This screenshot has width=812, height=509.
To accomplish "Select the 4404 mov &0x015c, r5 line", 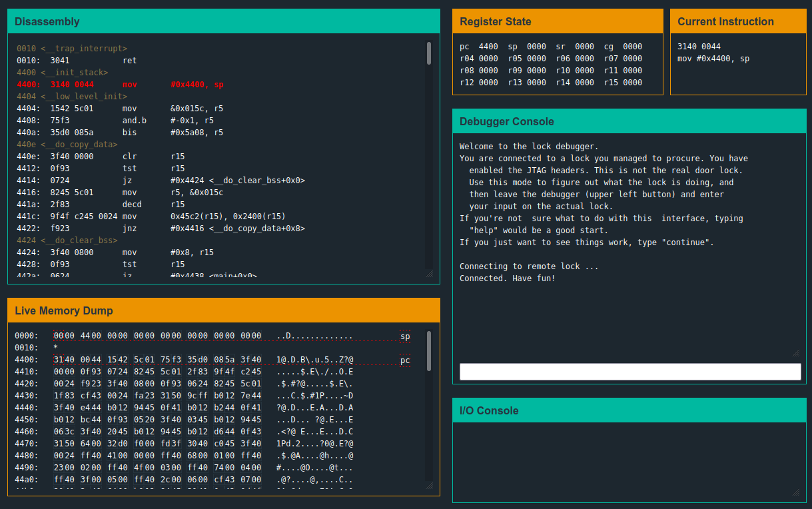I will [x=120, y=109].
